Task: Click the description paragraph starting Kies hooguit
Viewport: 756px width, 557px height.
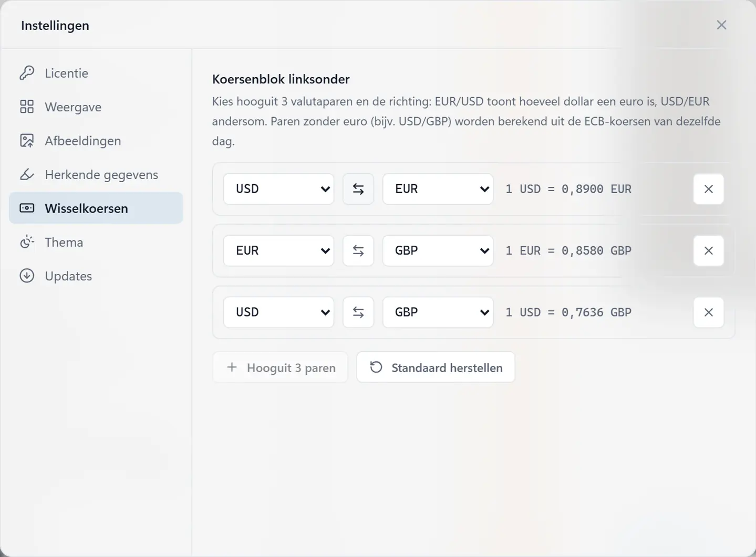Action: pos(467,121)
